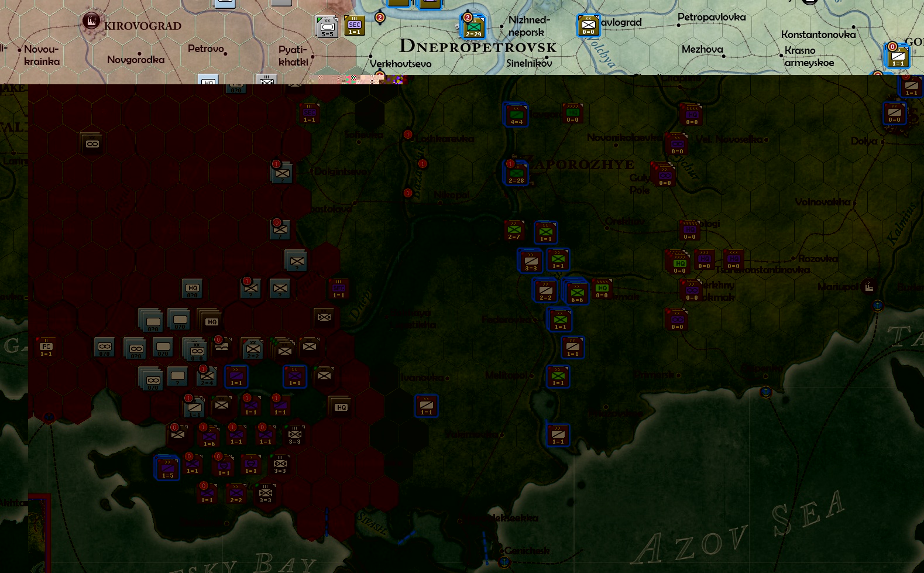
Task: Select the 2=4 unit counter
Action: point(207,376)
